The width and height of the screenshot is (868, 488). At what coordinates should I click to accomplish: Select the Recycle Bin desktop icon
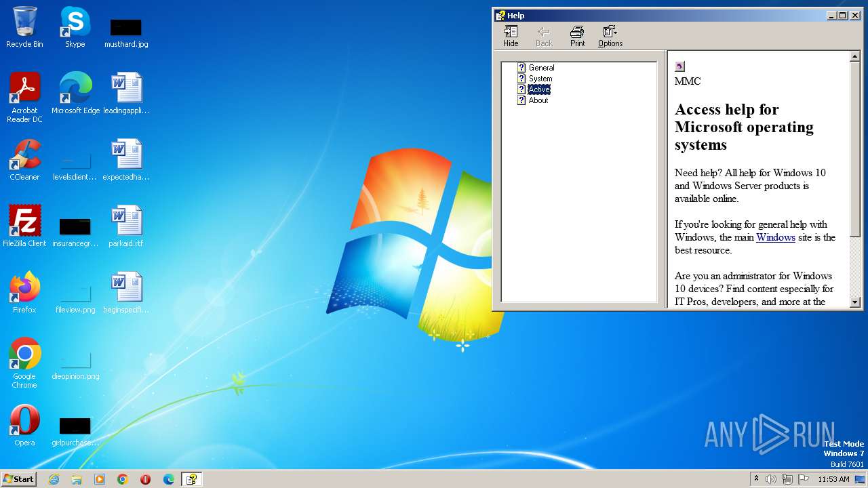click(x=24, y=28)
